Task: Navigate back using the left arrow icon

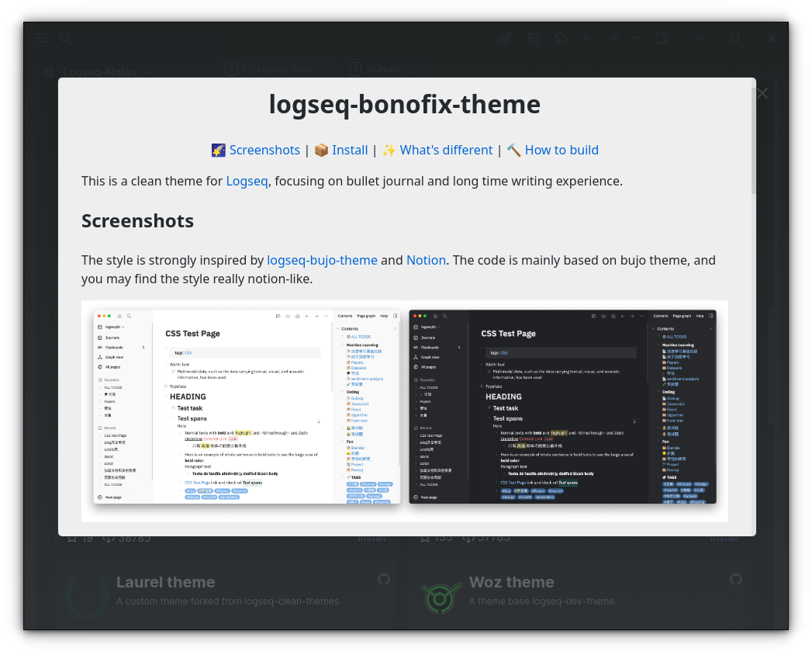Action: [586, 37]
